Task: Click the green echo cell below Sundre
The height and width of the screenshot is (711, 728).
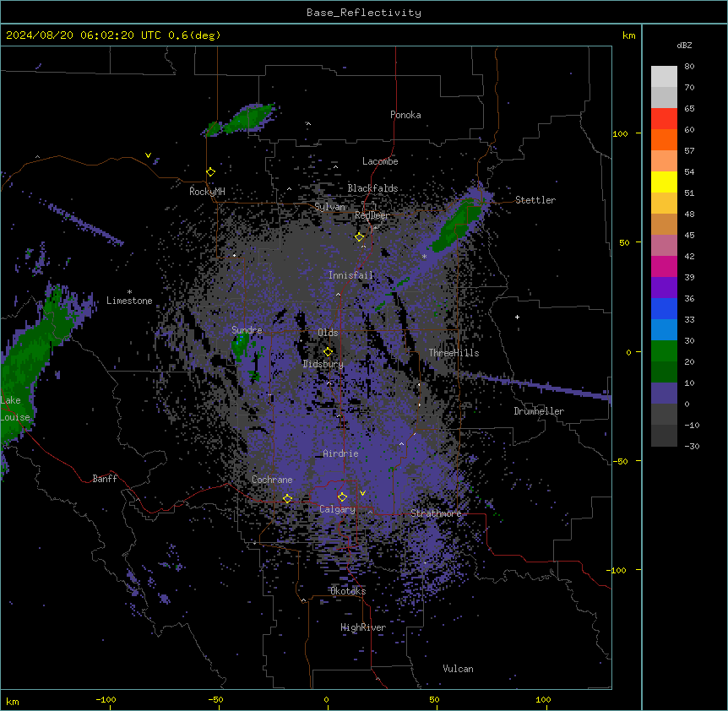Action: point(240,345)
